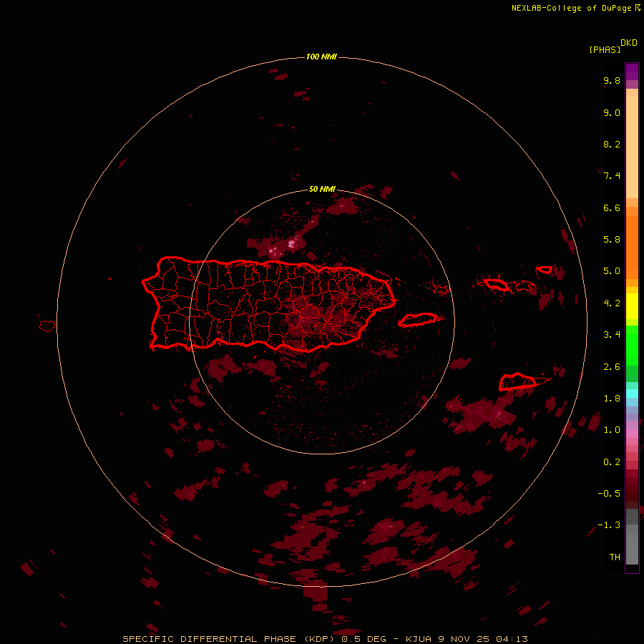This screenshot has height=644, width=644.
Task: Click the [PHAS] legend header
Action: [605, 49]
